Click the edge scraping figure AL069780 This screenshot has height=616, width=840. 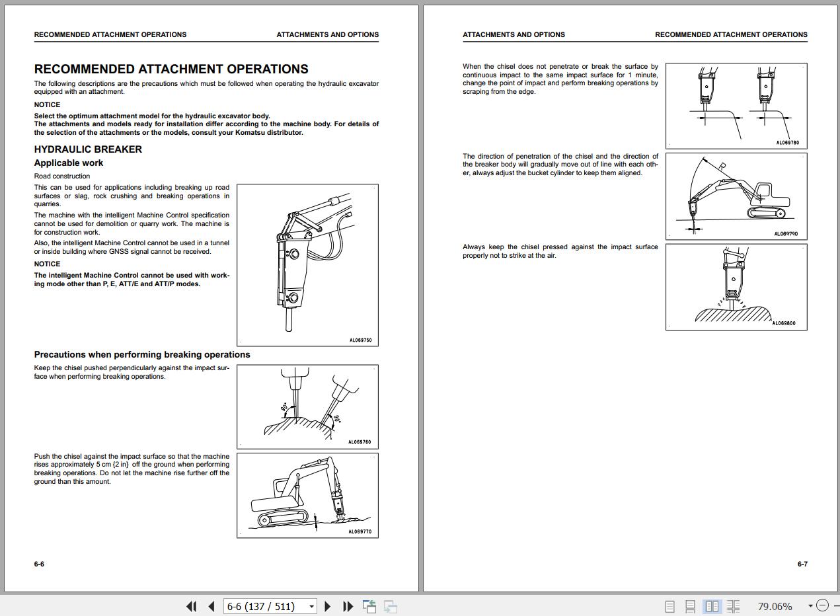(x=736, y=106)
